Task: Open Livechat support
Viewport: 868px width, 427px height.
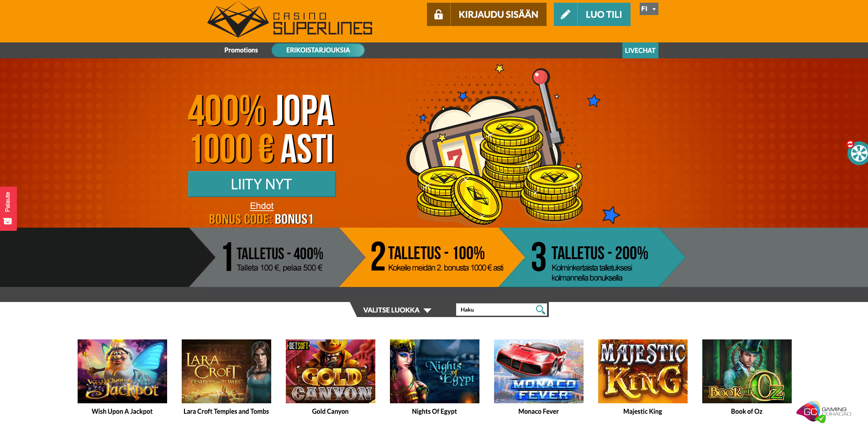Action: pos(640,51)
